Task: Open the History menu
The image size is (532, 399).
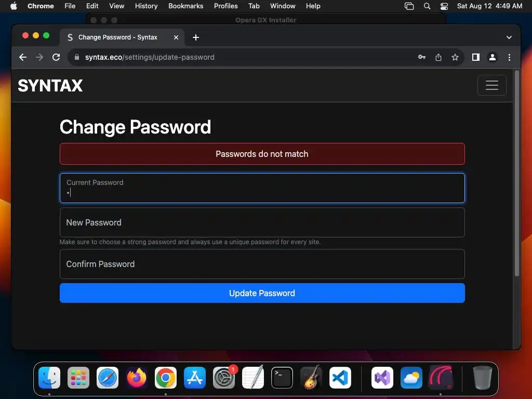Action: tap(146, 6)
